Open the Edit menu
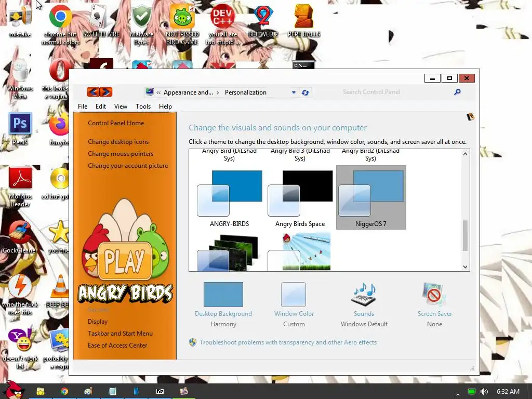532x399 pixels. [x=101, y=106]
